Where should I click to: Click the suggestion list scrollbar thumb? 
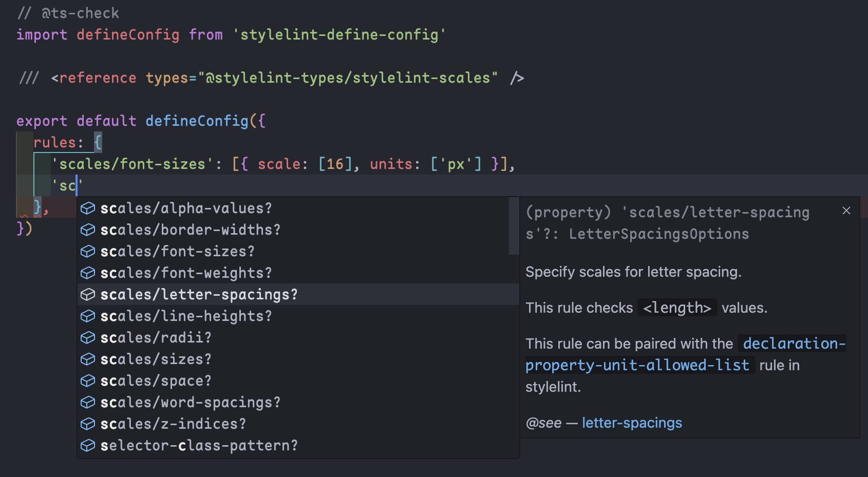coord(514,226)
